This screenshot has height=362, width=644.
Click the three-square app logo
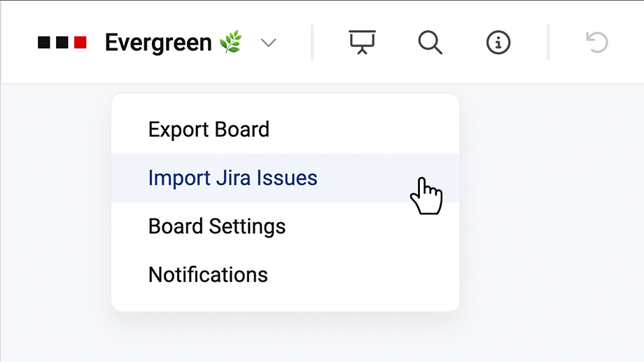62,43
